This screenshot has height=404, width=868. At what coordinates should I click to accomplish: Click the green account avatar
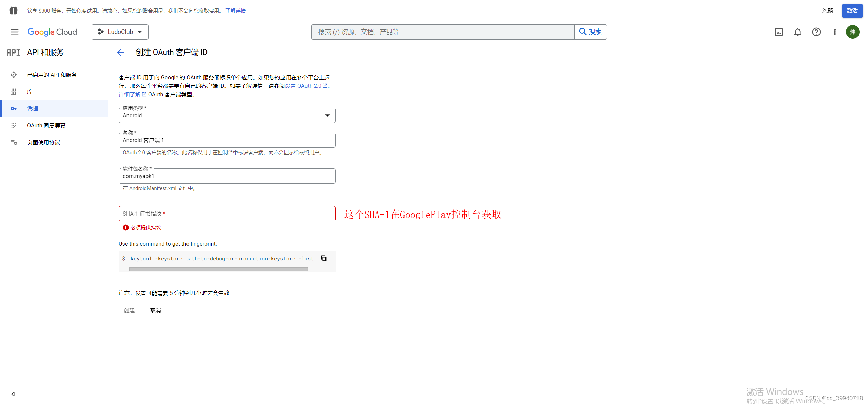click(x=852, y=32)
